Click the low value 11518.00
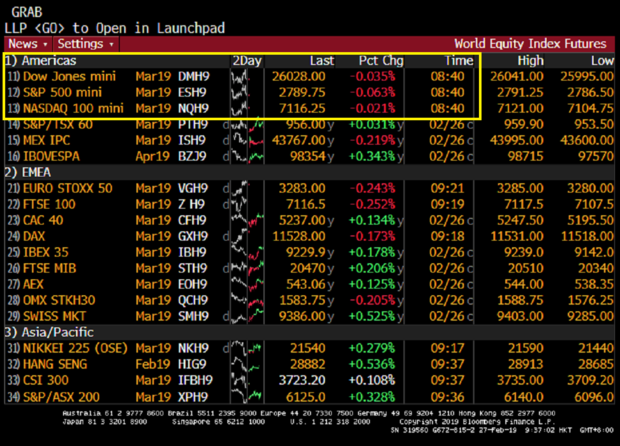 (587, 236)
